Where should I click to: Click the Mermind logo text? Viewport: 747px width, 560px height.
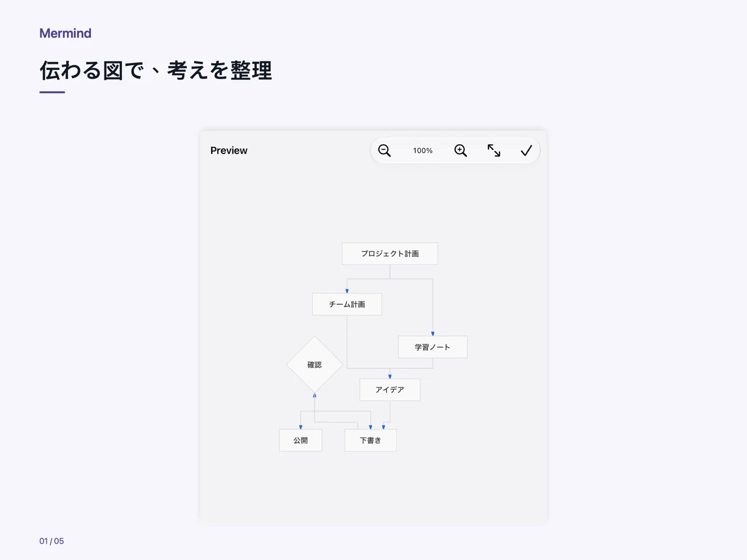click(65, 33)
